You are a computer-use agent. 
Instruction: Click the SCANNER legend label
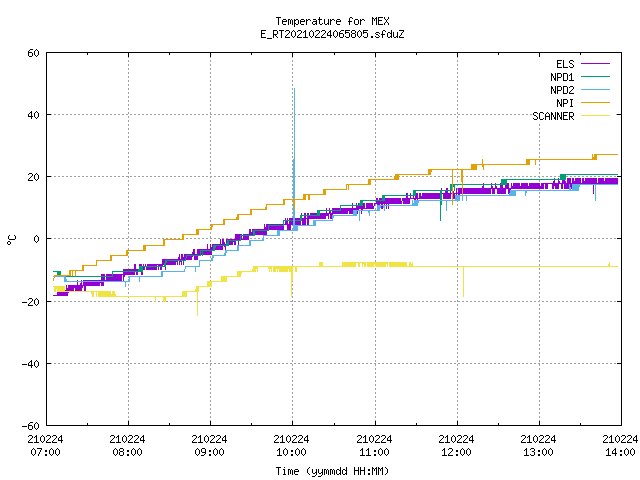point(553,116)
